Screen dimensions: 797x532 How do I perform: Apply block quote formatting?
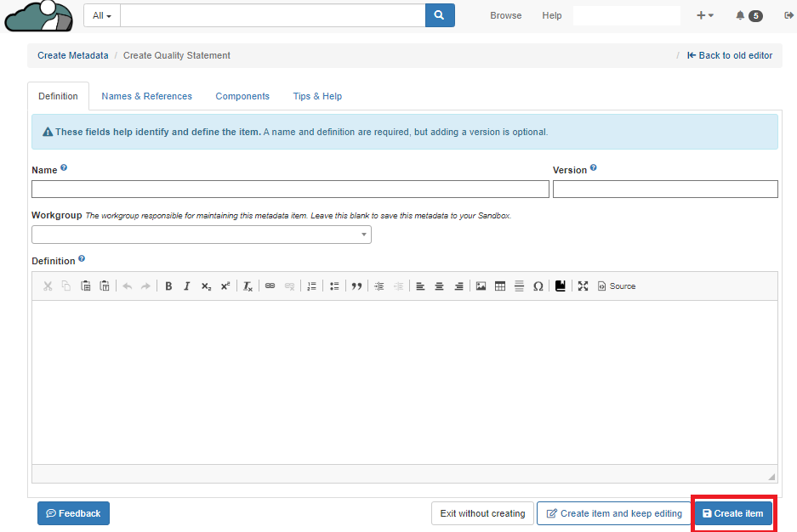[x=356, y=286]
